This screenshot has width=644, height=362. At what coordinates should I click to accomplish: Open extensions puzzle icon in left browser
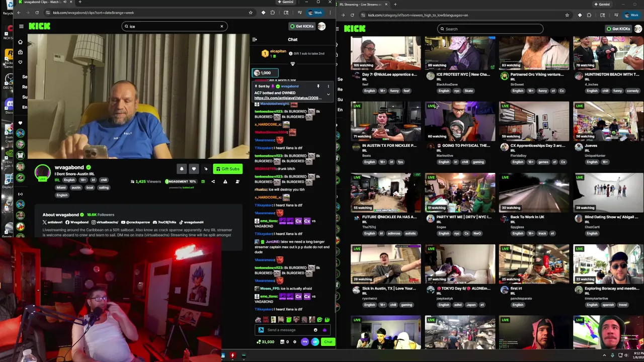(x=273, y=13)
